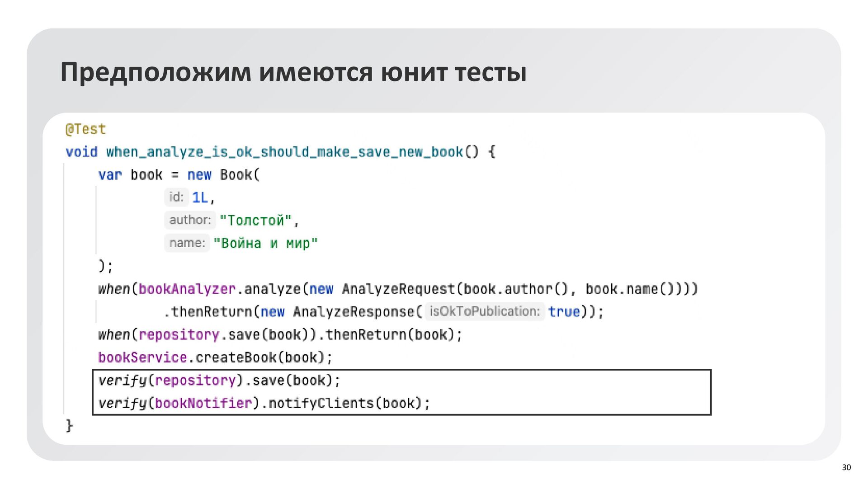868x489 pixels.
Task: Click the 'isOkToPublication:' parameter hint
Action: coord(484,311)
